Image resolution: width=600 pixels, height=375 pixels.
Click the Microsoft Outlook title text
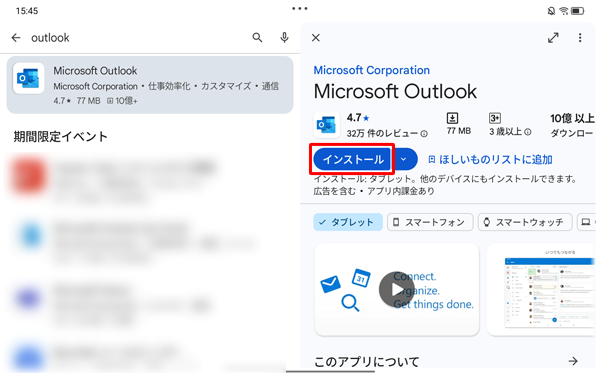tap(395, 91)
